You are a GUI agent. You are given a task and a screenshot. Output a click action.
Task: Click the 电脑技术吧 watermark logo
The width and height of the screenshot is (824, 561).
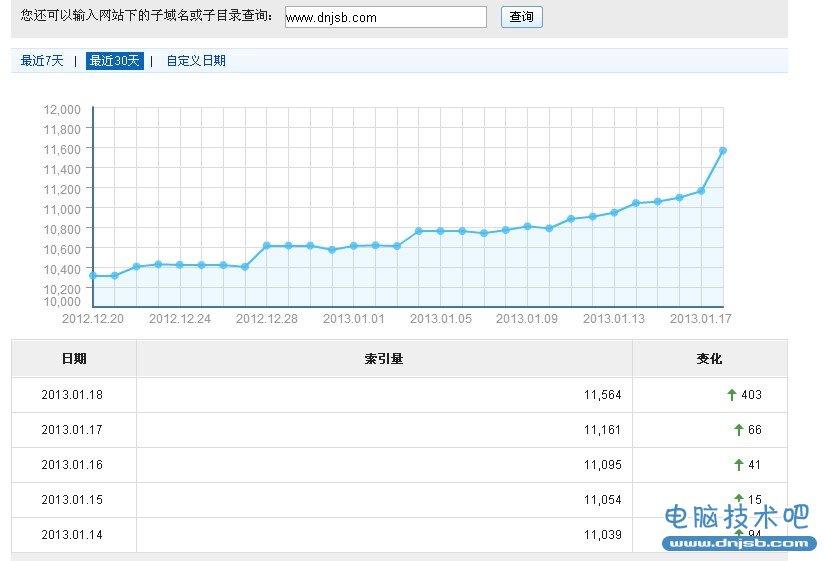point(735,525)
